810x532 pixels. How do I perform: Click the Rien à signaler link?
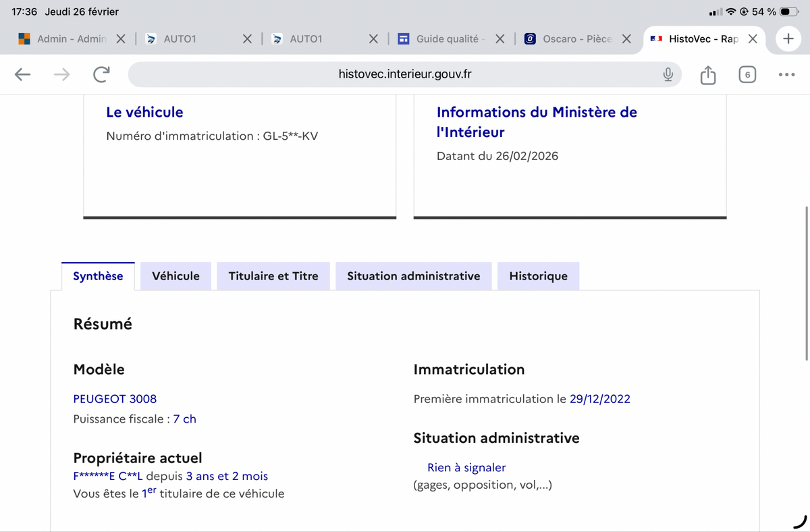[466, 467]
